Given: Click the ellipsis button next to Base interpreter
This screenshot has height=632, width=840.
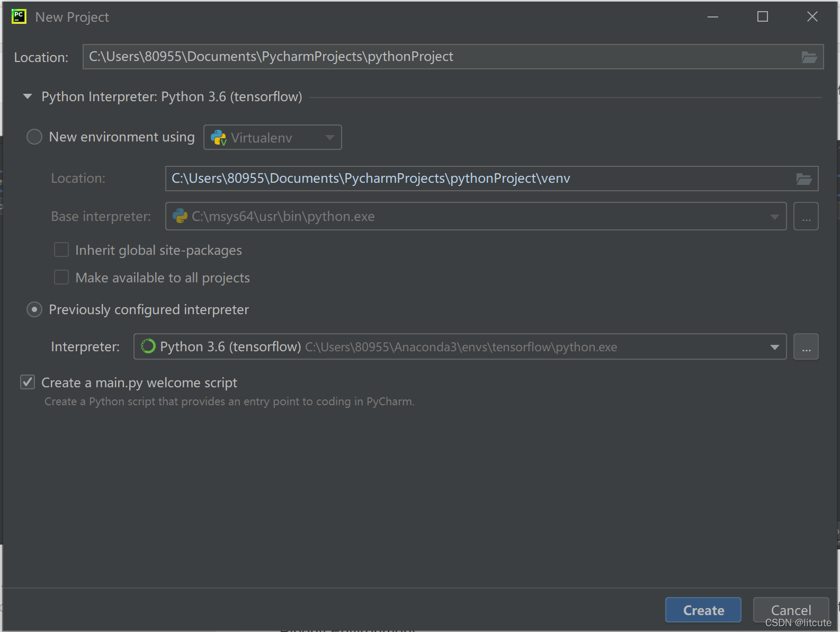Looking at the screenshot, I should click(806, 216).
